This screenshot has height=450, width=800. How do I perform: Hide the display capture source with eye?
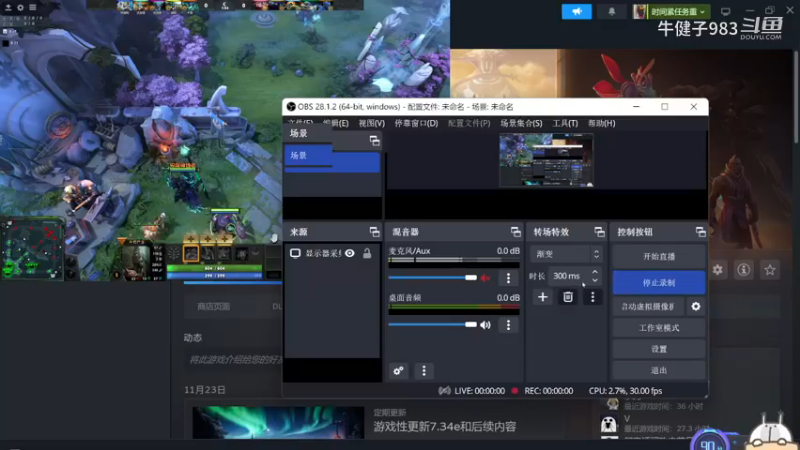coord(349,253)
